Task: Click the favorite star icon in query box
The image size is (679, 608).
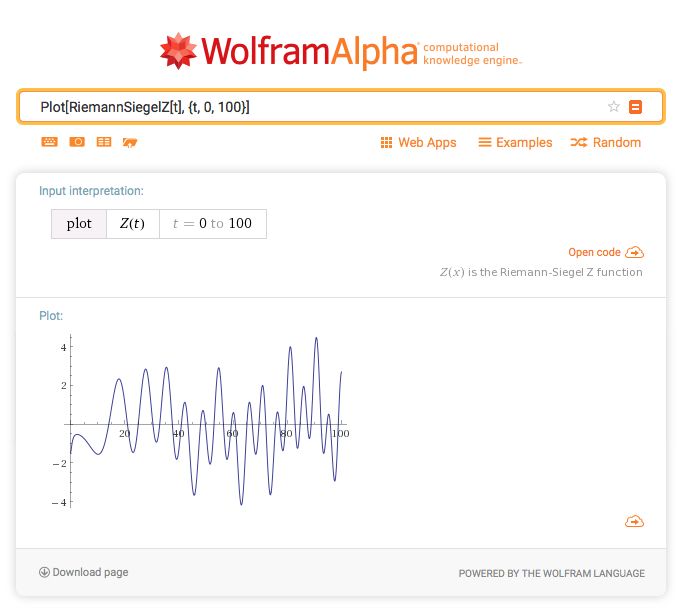Action: (x=614, y=107)
